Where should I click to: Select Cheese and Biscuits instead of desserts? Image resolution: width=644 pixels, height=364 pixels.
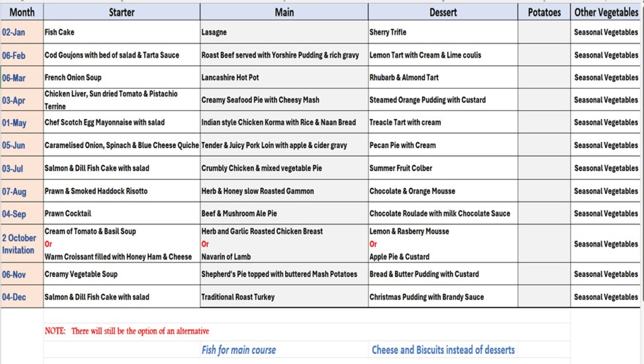[x=443, y=350]
